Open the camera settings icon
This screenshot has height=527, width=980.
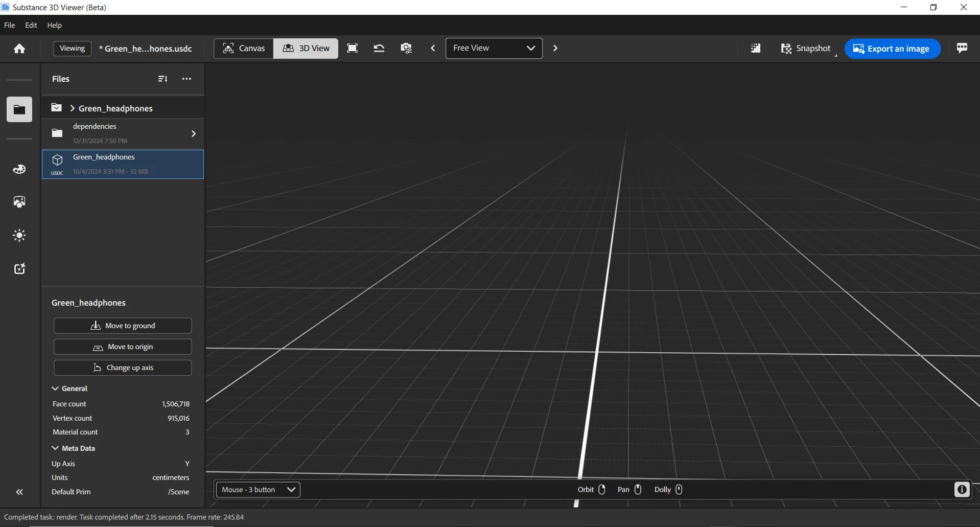coord(407,48)
